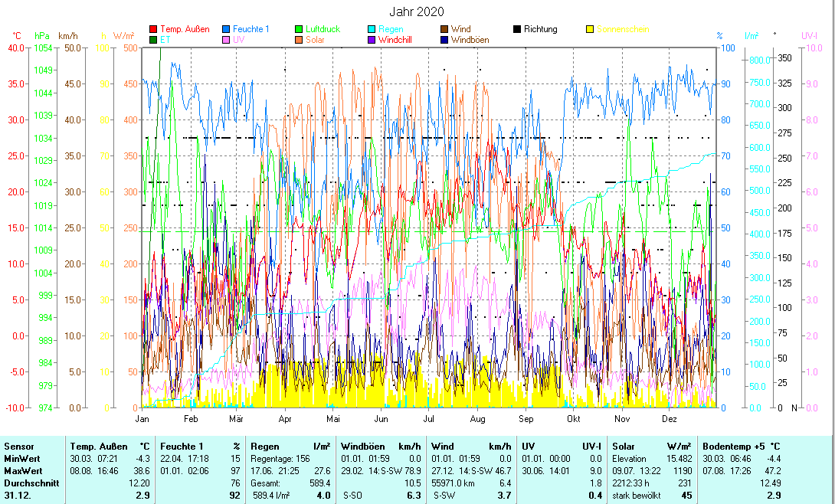Click the 'Feb' month label on x-axis

pyautogui.click(x=191, y=420)
